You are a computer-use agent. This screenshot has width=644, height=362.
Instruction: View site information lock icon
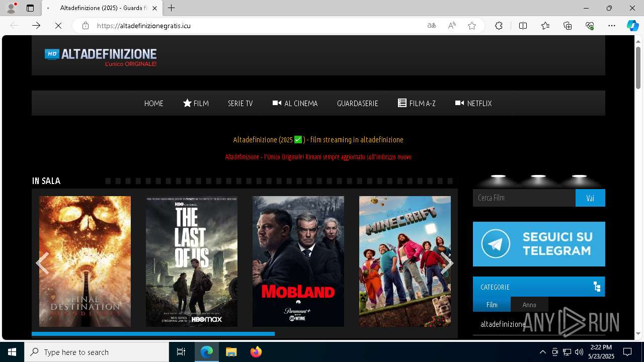click(86, 26)
